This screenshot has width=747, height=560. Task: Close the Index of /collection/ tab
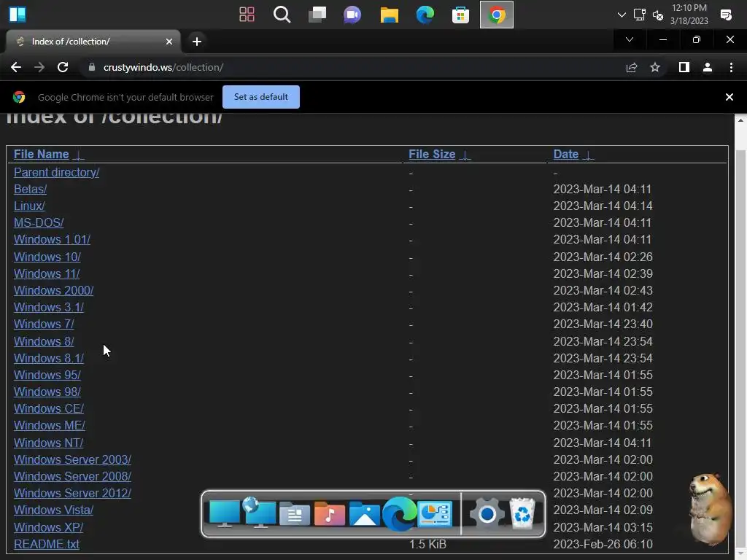169,42
